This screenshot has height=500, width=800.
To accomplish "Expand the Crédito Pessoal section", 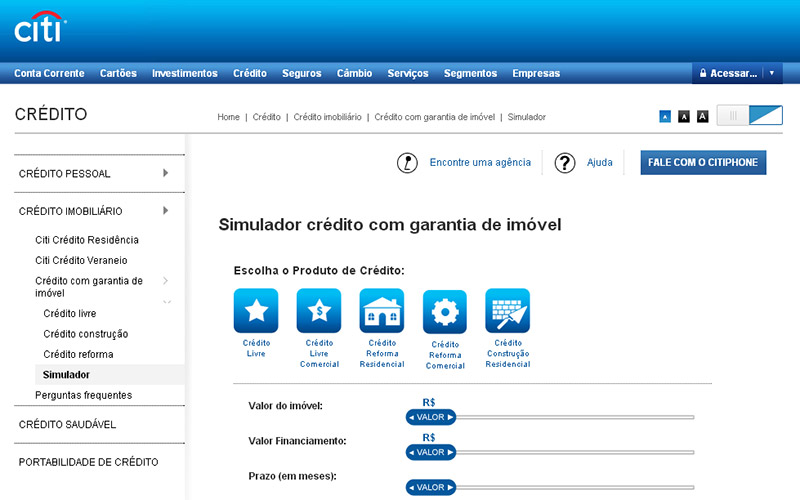I will pyautogui.click(x=165, y=174).
